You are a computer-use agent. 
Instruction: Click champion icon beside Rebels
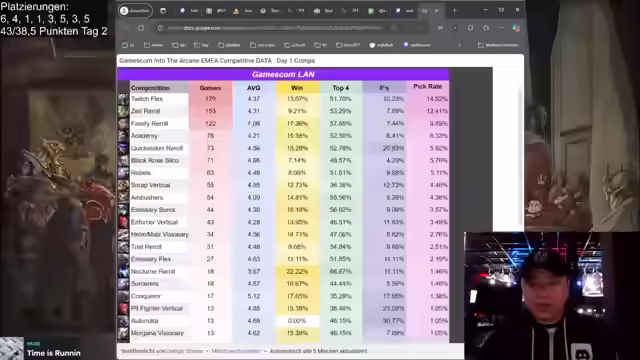[x=123, y=173]
